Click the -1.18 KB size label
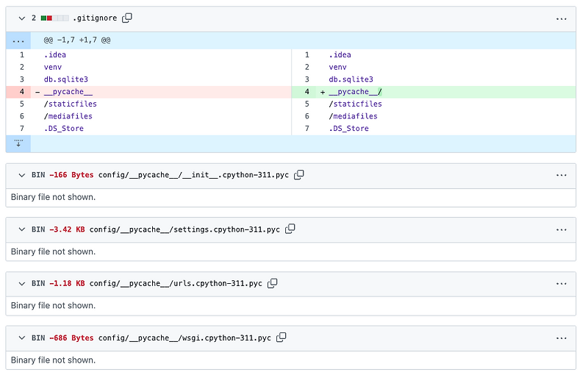The image size is (588, 378). 67,283
